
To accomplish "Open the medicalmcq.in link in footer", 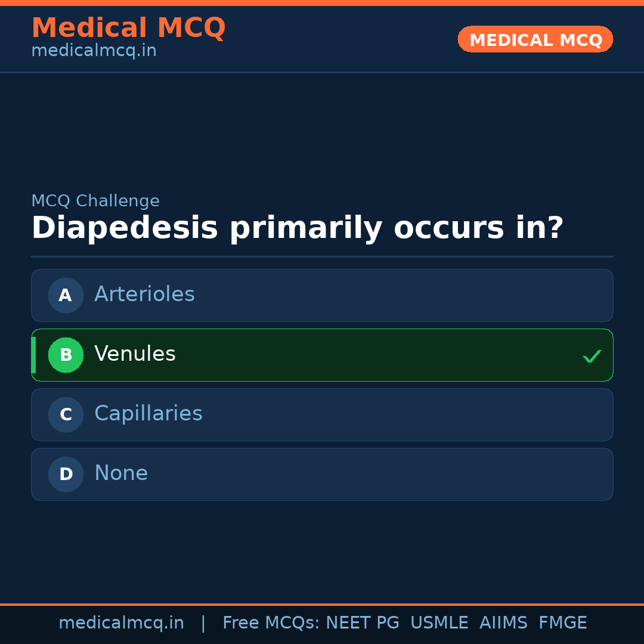I will [121, 623].
